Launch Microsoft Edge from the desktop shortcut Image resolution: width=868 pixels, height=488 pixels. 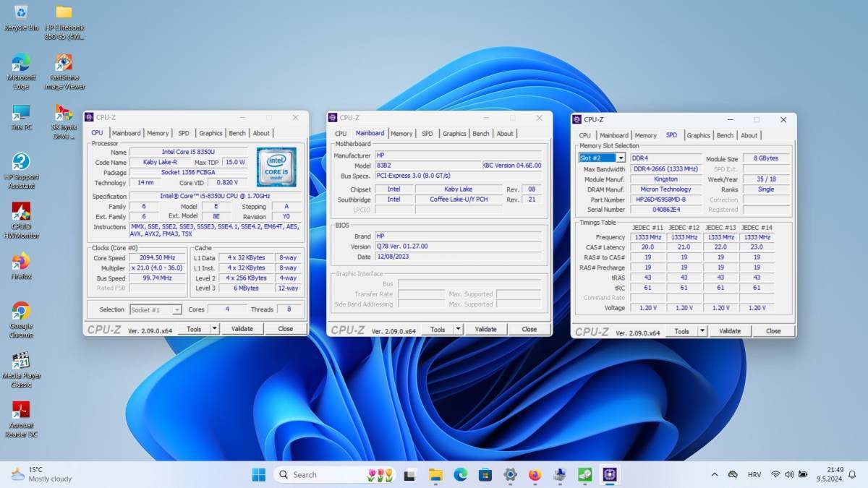coord(21,72)
